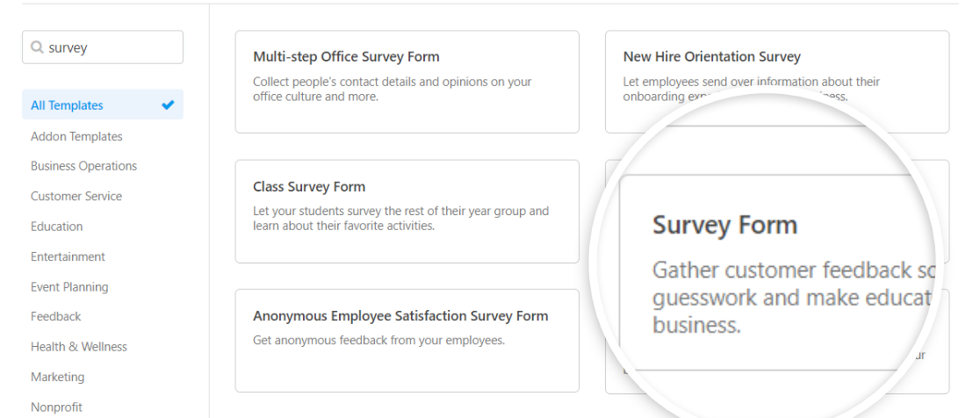This screenshot has width=980, height=418.
Task: Choose the Health & Wellness category
Action: click(x=79, y=347)
